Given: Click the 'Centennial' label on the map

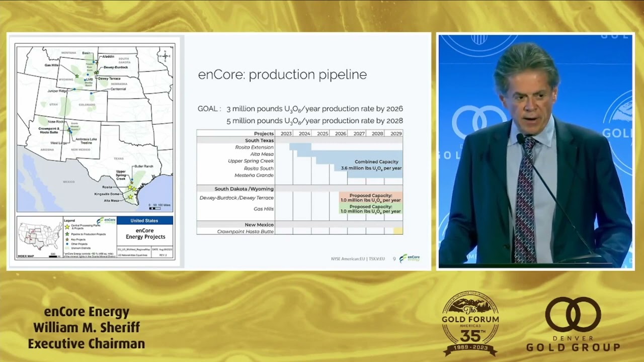Looking at the screenshot, I should 118,89.
